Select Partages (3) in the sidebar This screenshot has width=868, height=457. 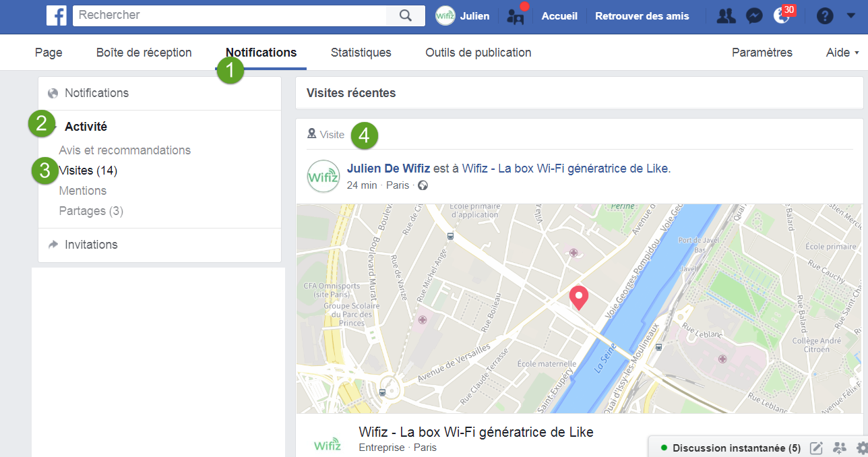(91, 211)
